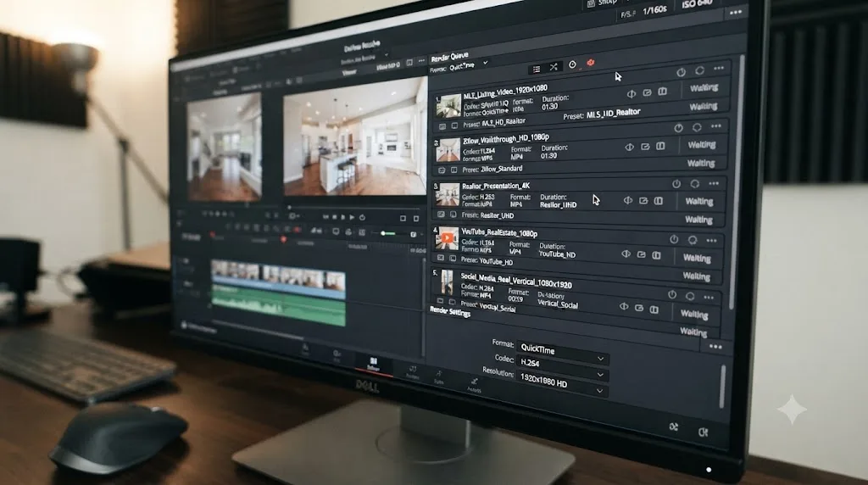Select the highlighted page tab in bottom bar
The height and width of the screenshot is (485, 868).
373,365
